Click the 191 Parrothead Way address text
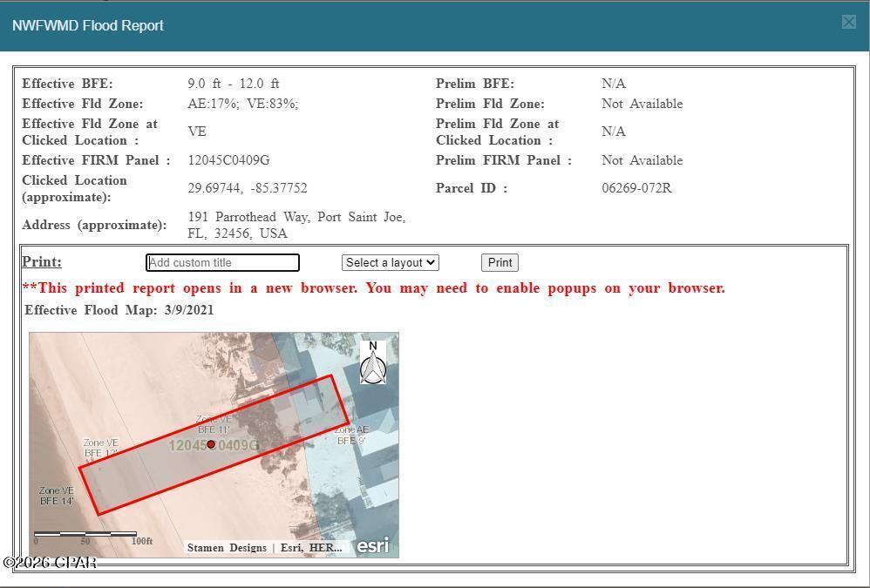870x588 pixels. (296, 217)
